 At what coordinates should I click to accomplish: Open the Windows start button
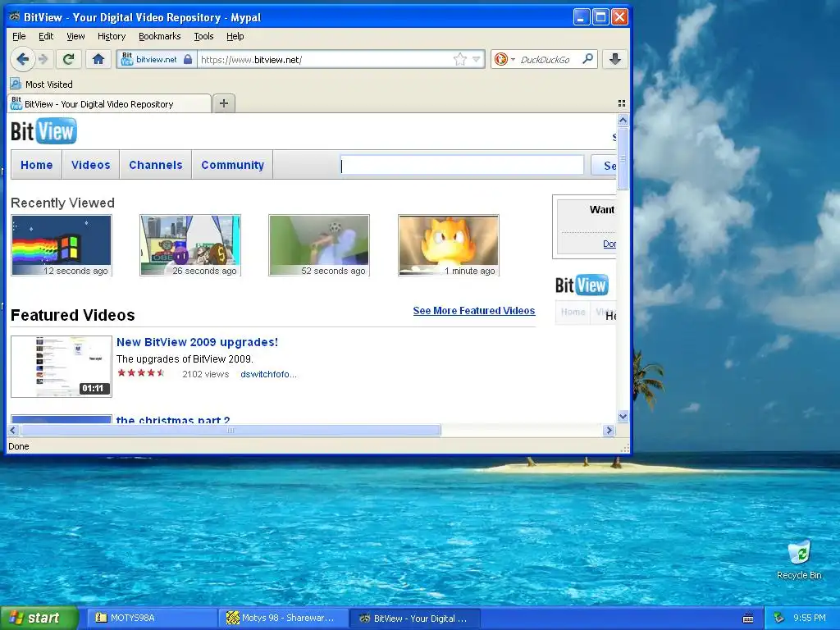click(x=39, y=619)
